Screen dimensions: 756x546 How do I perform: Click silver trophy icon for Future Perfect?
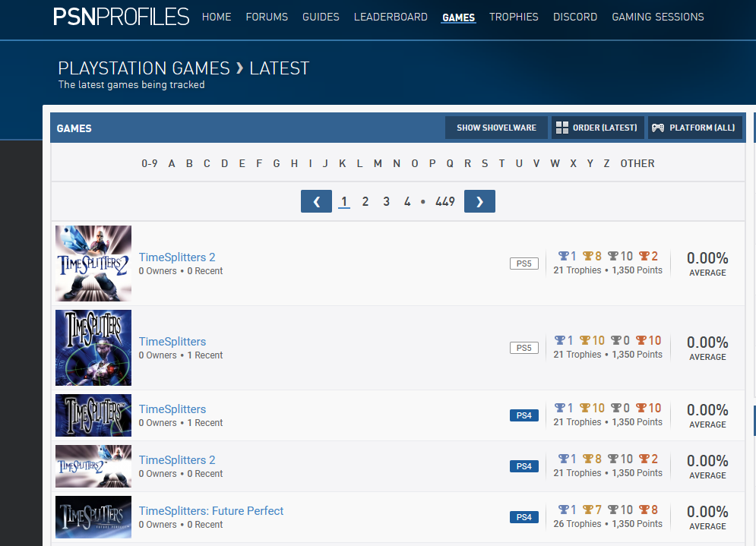613,510
